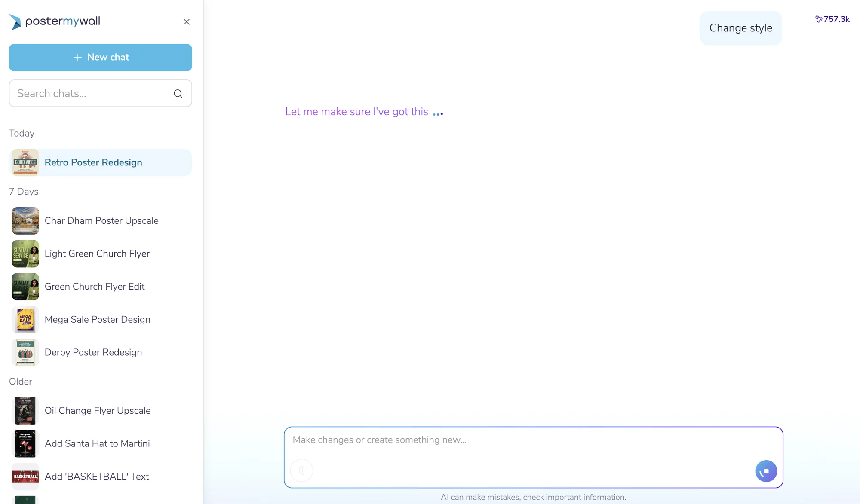Focus the Search chats field
This screenshot has width=860, height=504.
[101, 93]
